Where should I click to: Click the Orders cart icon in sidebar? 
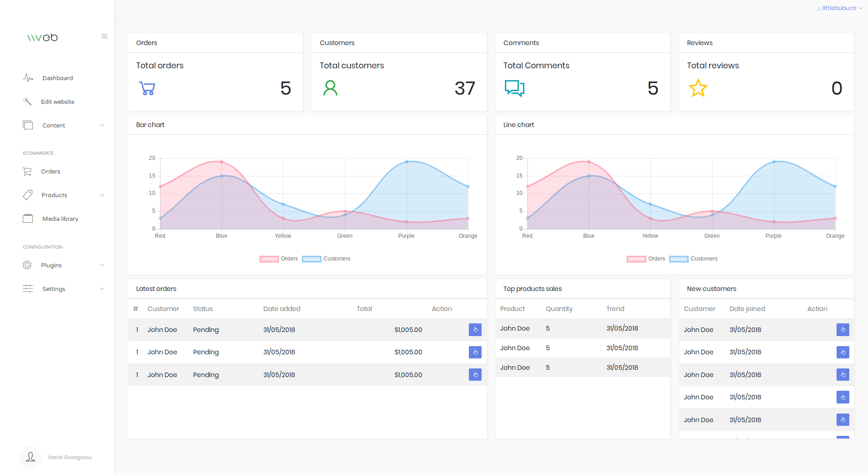click(28, 171)
